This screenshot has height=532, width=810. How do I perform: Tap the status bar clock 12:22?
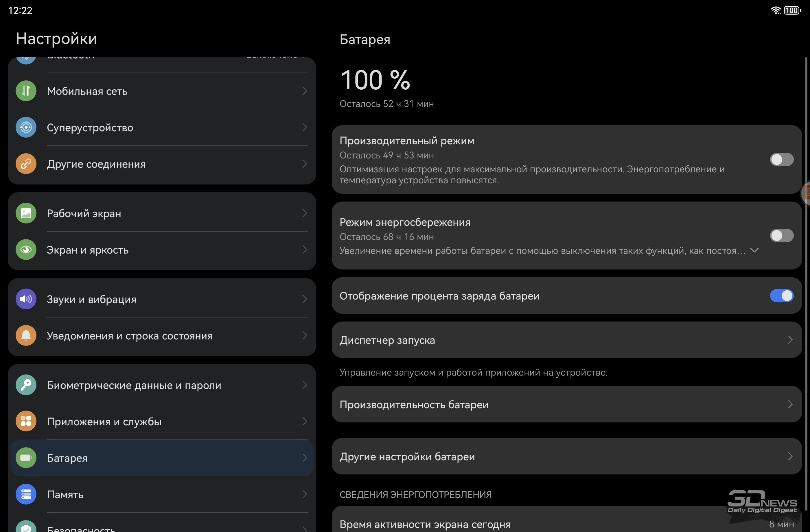(x=20, y=10)
